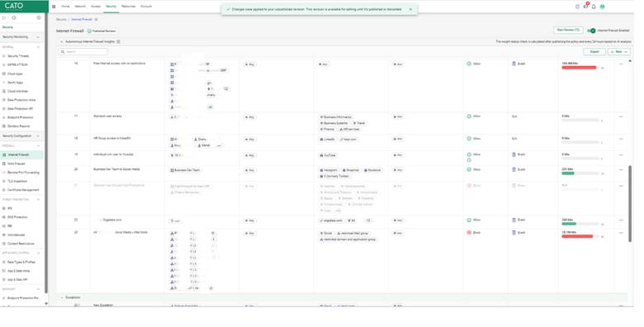Click the settings gear in sidebar header
The height and width of the screenshot is (327, 644).
coord(39,17)
